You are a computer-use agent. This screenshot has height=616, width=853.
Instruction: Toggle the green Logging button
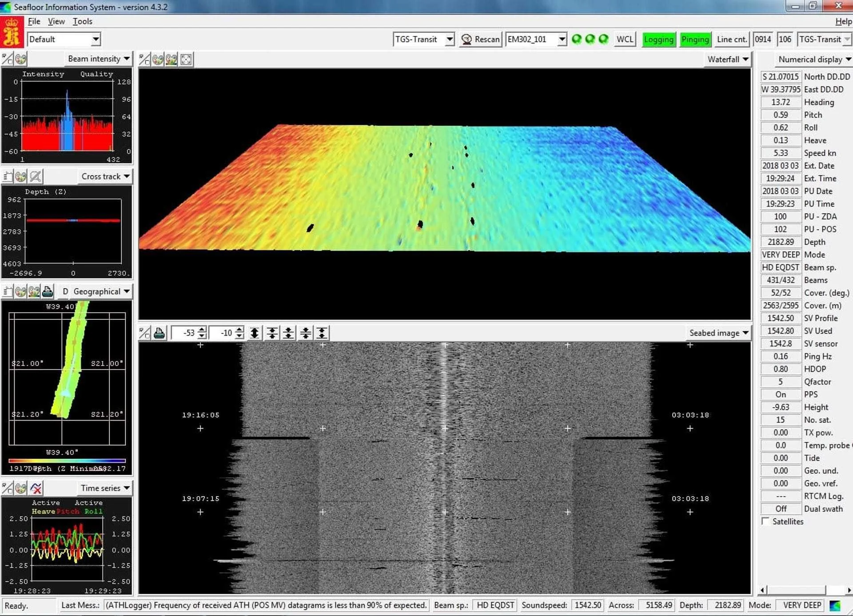658,39
